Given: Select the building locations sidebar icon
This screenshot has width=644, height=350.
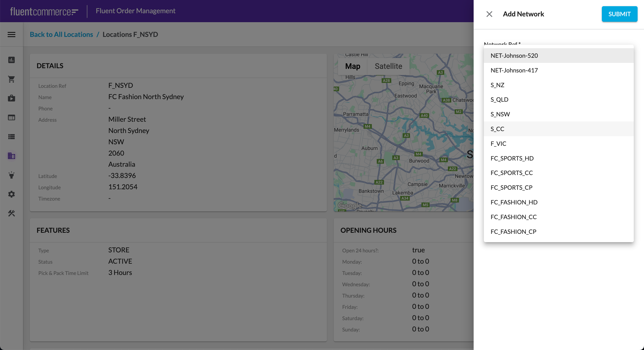Looking at the screenshot, I should [11, 156].
